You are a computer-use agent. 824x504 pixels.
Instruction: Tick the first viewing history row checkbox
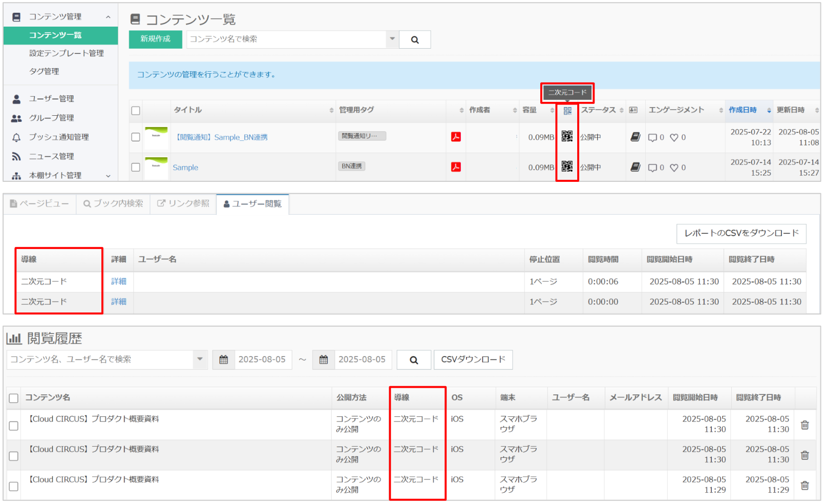pyautogui.click(x=14, y=426)
